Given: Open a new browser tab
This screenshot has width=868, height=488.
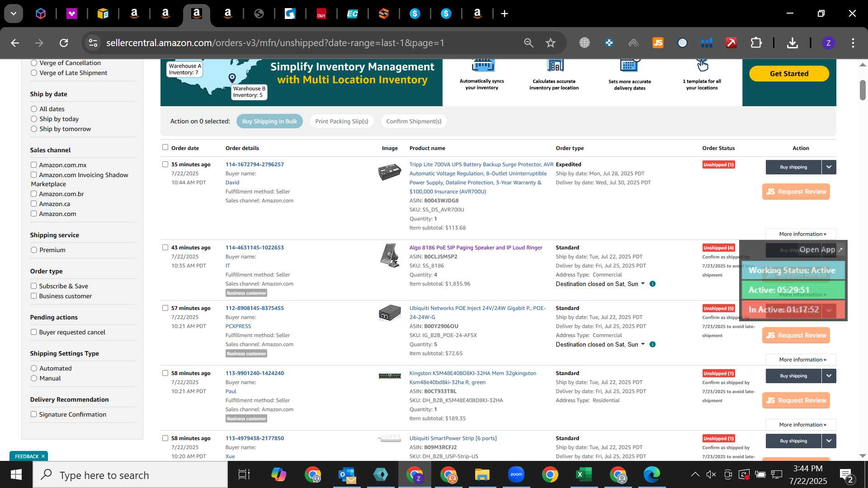Looking at the screenshot, I should (x=505, y=14).
